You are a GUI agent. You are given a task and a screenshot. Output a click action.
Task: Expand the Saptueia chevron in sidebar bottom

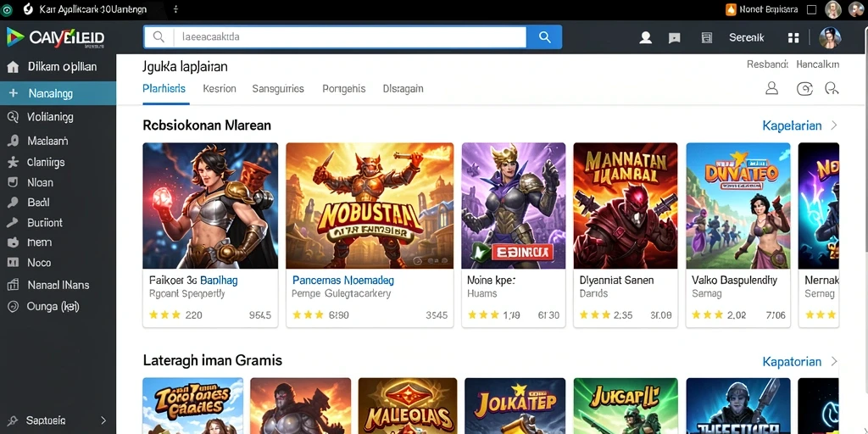tap(103, 420)
